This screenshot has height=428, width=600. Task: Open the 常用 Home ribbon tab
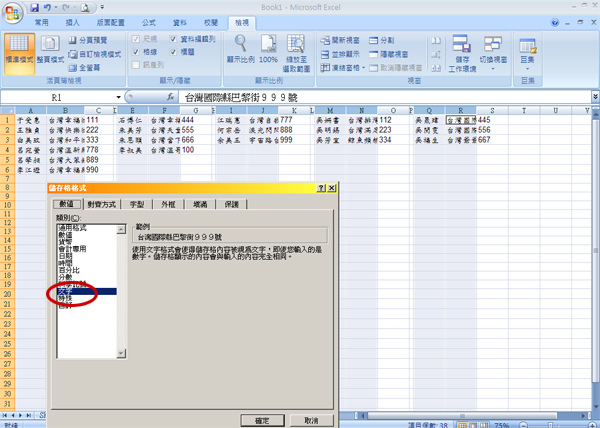(42, 23)
